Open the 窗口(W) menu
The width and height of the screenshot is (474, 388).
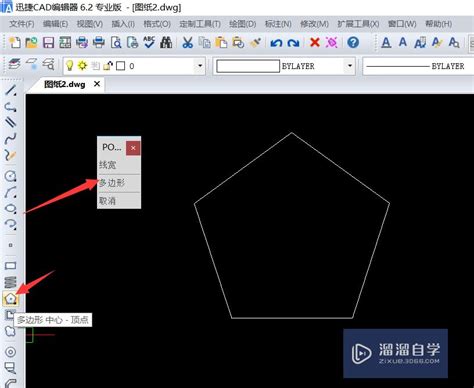pyautogui.click(x=402, y=24)
